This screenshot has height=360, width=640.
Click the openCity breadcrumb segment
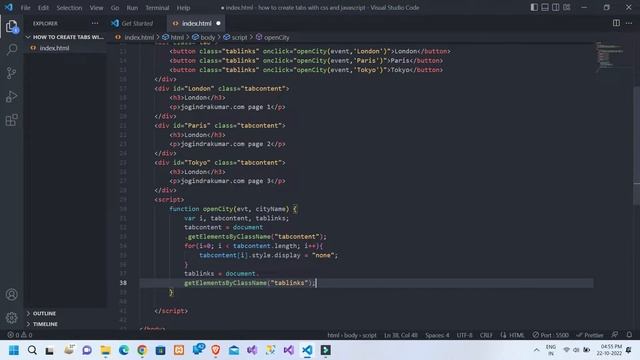coord(276,37)
